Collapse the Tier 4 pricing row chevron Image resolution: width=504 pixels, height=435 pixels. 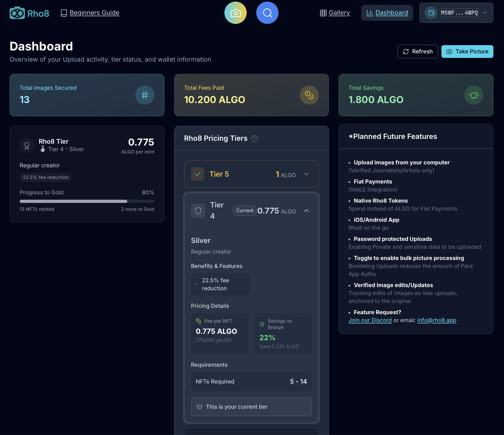coord(306,211)
